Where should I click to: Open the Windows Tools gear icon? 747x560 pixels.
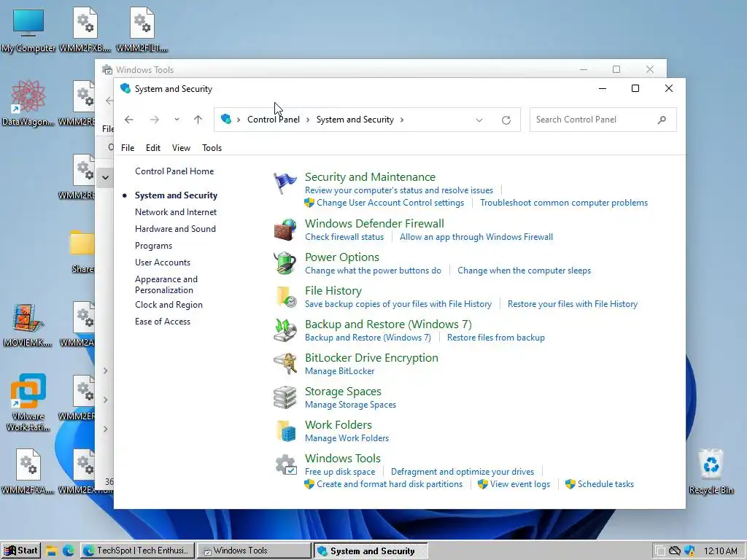286,464
